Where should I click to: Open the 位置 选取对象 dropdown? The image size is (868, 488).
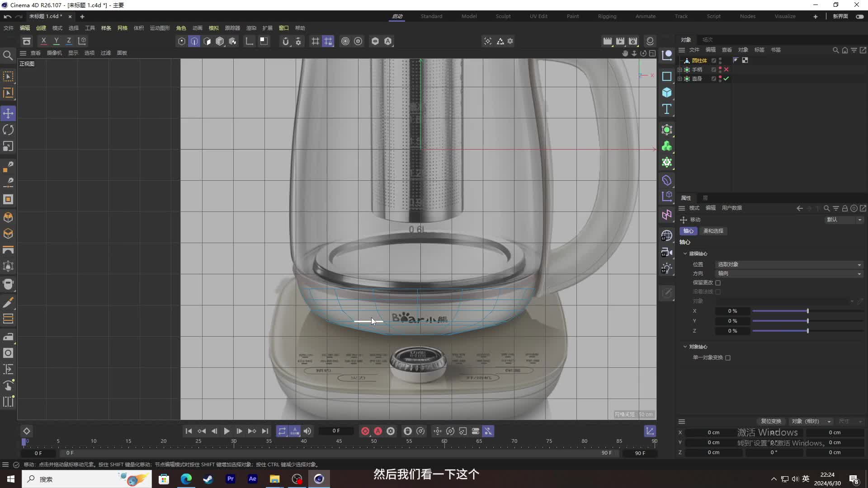[789, 264]
